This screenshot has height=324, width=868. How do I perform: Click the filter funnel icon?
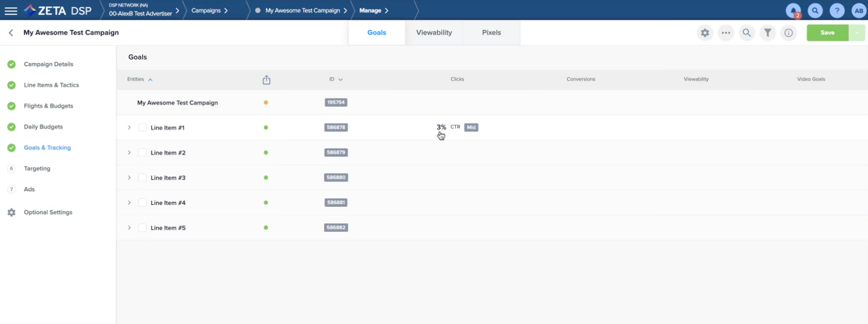pos(767,33)
